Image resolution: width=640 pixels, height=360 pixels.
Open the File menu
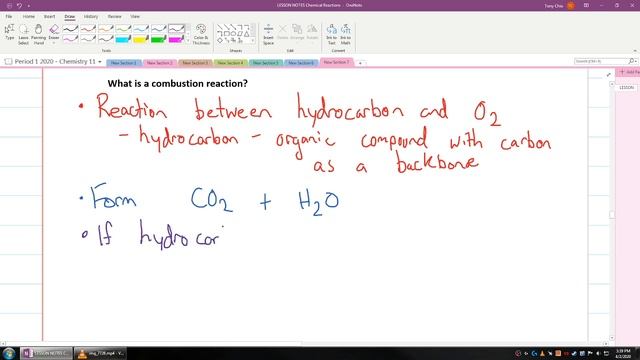[x=9, y=16]
